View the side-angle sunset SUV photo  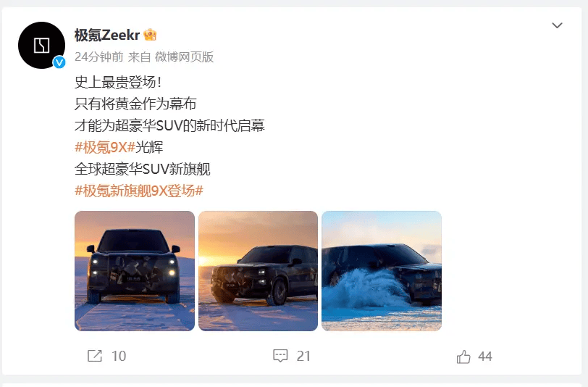tap(258, 271)
